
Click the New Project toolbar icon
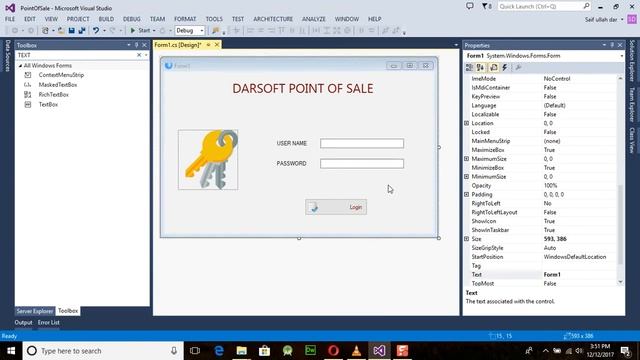click(45, 31)
